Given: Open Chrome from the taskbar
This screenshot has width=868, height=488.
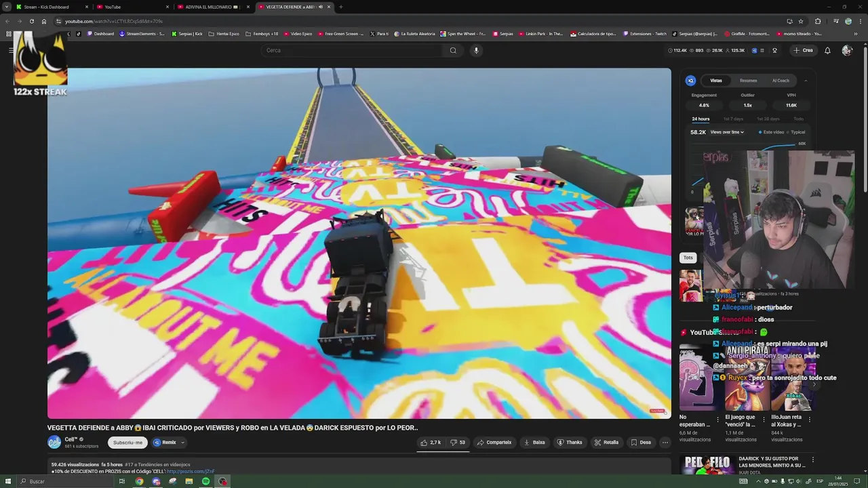Looking at the screenshot, I should click(139, 481).
